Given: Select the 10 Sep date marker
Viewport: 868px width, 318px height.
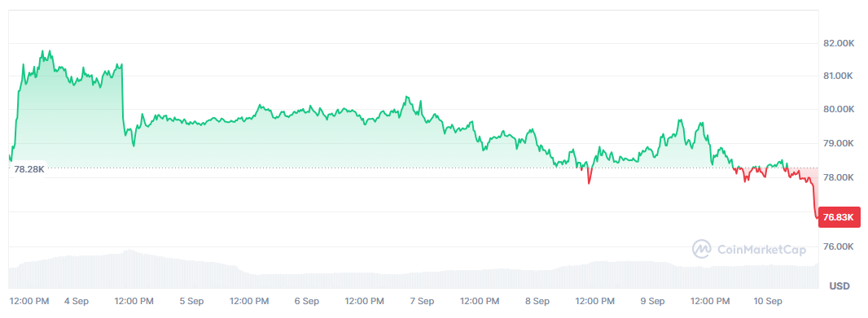Looking at the screenshot, I should [767, 302].
